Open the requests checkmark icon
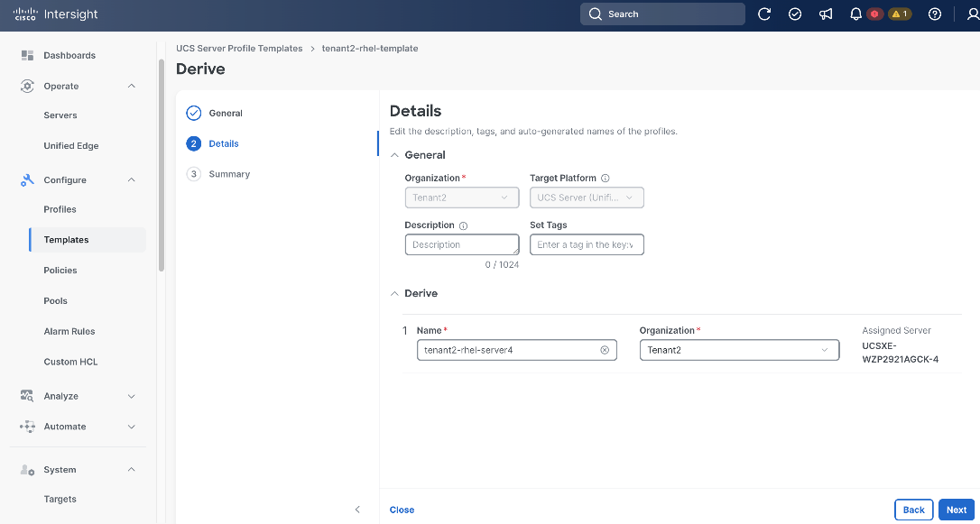 [795, 14]
